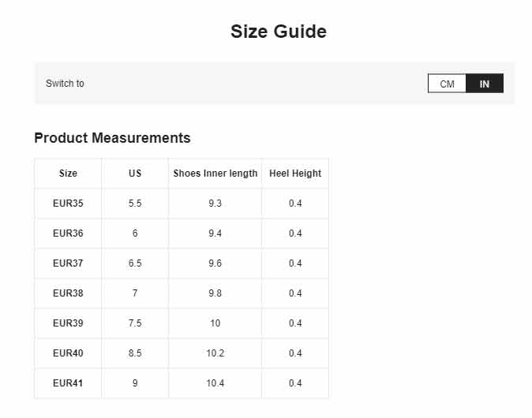The width and height of the screenshot is (532, 418).
Task: Select the EUR35 size row
Action: [182, 203]
